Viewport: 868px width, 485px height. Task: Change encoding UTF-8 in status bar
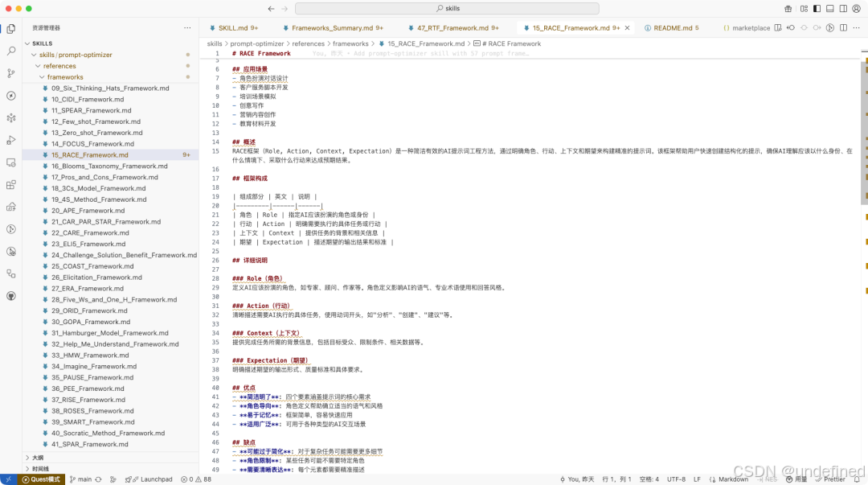click(x=676, y=479)
